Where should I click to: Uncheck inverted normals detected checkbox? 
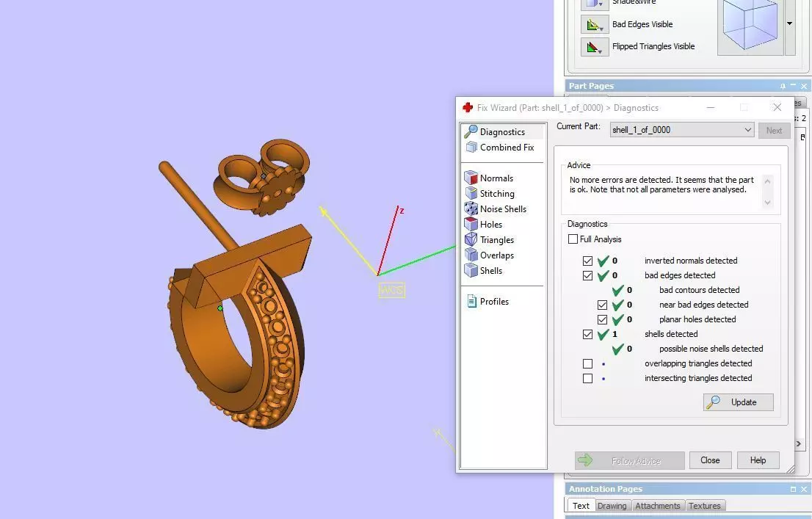click(x=588, y=261)
